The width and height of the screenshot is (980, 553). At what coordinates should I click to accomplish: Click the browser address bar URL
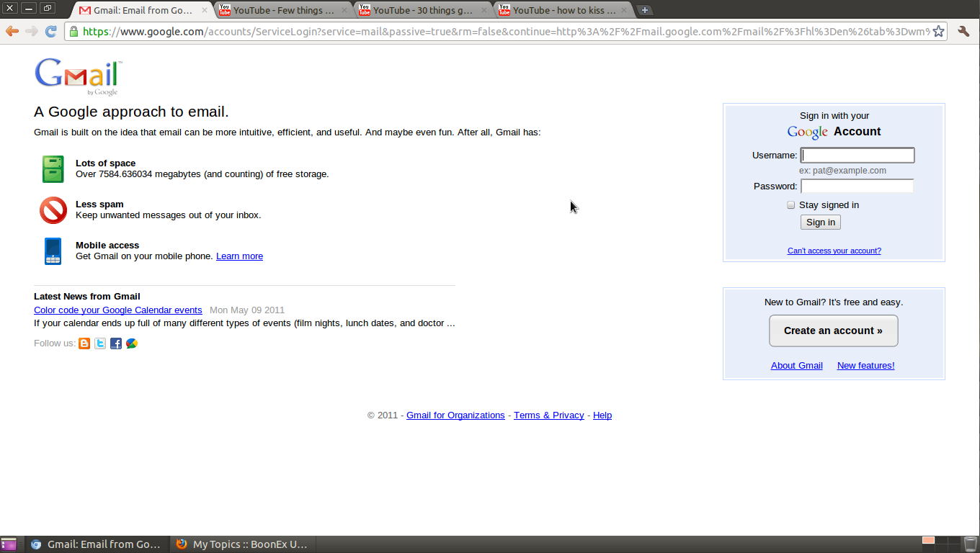(x=504, y=31)
